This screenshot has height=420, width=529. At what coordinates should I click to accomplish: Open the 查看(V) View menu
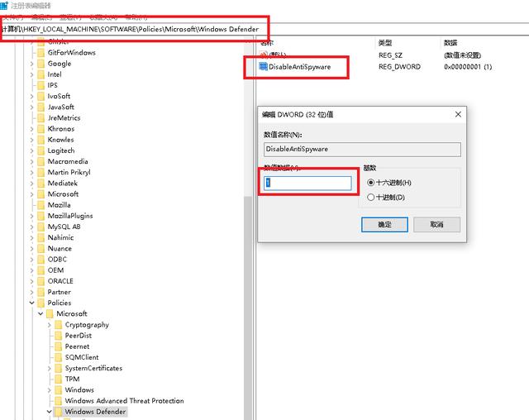[x=70, y=17]
